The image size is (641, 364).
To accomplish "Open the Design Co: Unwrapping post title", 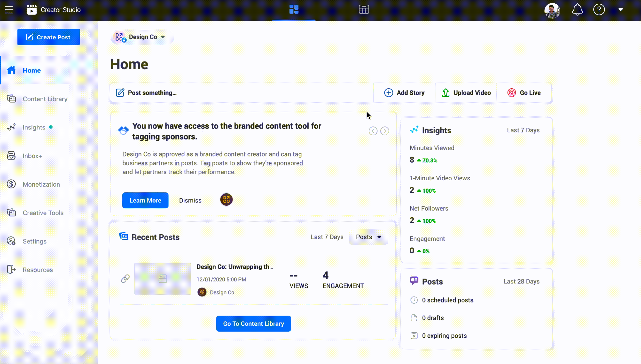I will [235, 267].
